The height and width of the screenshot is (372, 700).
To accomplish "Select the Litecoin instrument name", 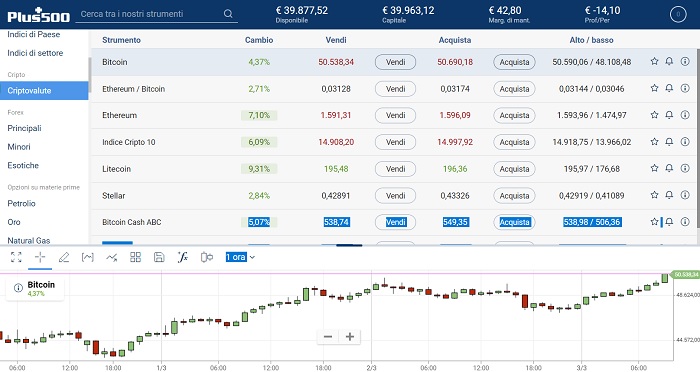I will click(x=117, y=169).
